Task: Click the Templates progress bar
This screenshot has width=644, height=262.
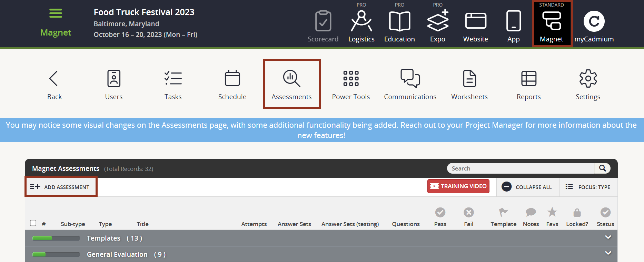Action: (56, 238)
